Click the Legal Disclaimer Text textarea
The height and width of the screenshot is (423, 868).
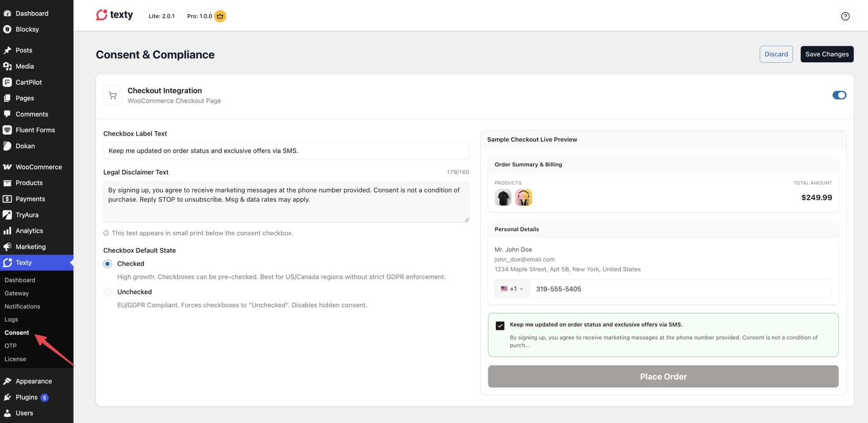click(x=286, y=202)
